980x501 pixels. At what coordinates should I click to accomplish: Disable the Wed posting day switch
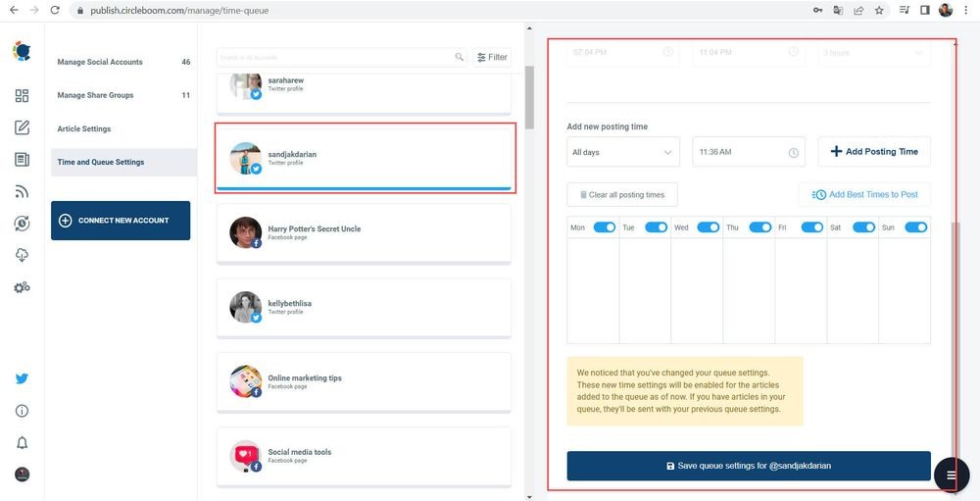[709, 227]
